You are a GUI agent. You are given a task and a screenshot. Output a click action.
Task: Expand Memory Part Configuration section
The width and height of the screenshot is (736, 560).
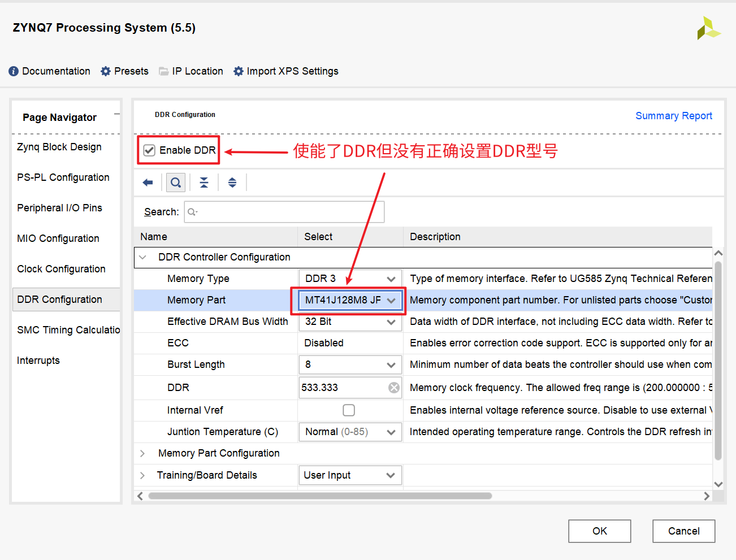point(142,453)
